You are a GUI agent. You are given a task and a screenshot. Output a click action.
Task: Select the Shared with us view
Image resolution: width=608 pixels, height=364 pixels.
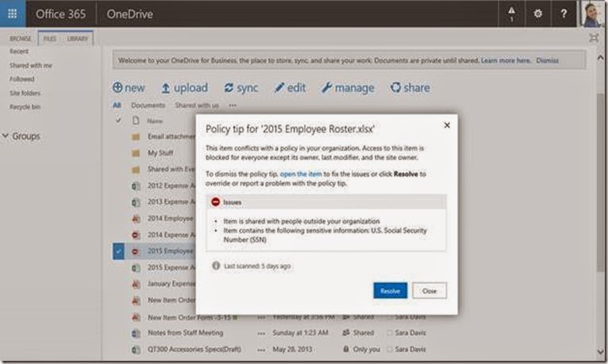click(197, 105)
